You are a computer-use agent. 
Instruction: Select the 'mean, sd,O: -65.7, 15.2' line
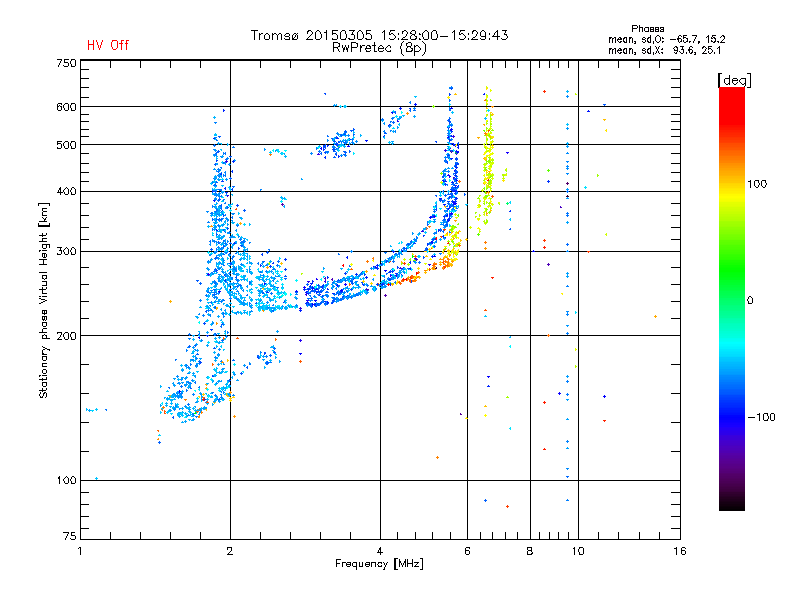[x=667, y=39]
